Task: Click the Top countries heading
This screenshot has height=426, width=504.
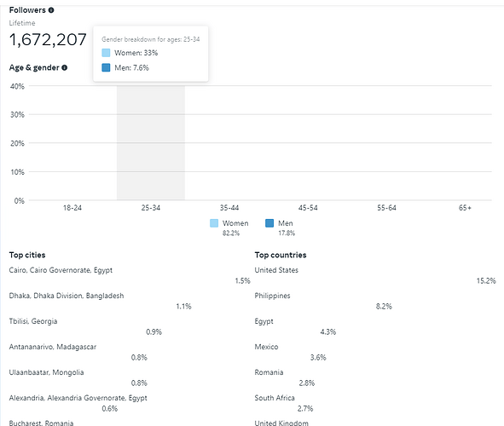Action: point(281,255)
